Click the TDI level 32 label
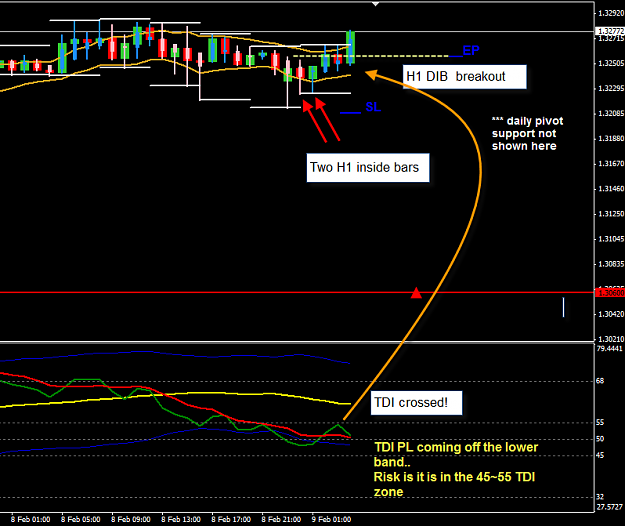625x526 pixels. tap(600, 497)
